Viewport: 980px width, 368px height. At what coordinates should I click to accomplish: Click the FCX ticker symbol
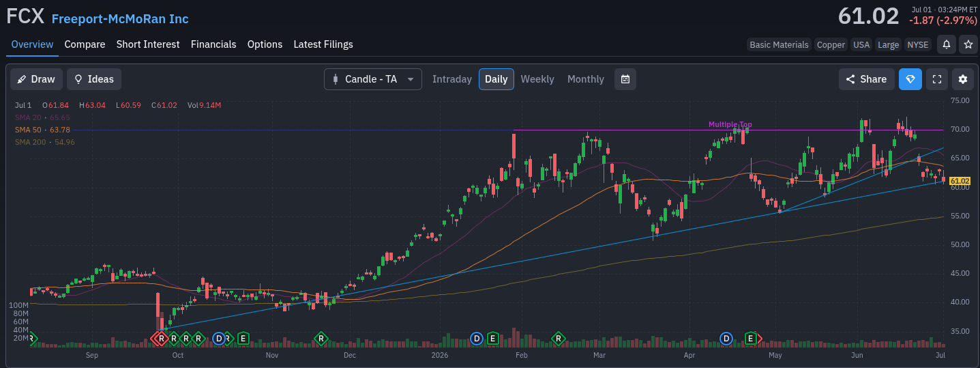click(26, 18)
